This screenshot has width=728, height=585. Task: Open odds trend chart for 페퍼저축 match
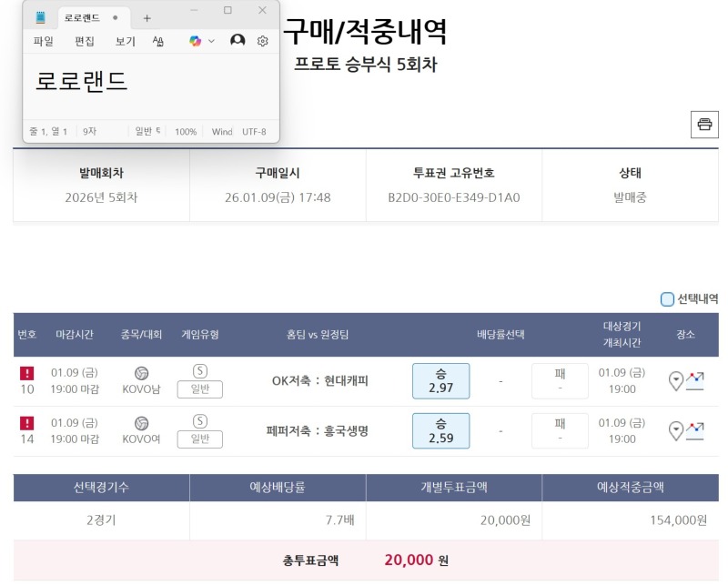[695, 430]
